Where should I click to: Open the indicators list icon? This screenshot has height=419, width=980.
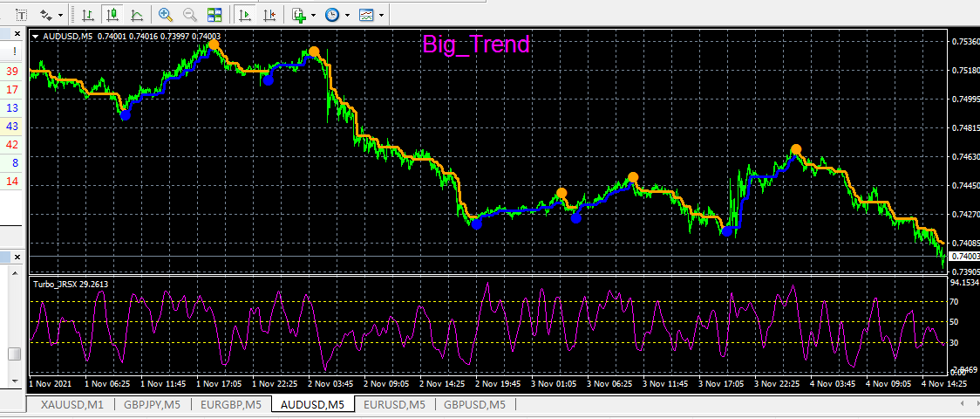point(299,14)
